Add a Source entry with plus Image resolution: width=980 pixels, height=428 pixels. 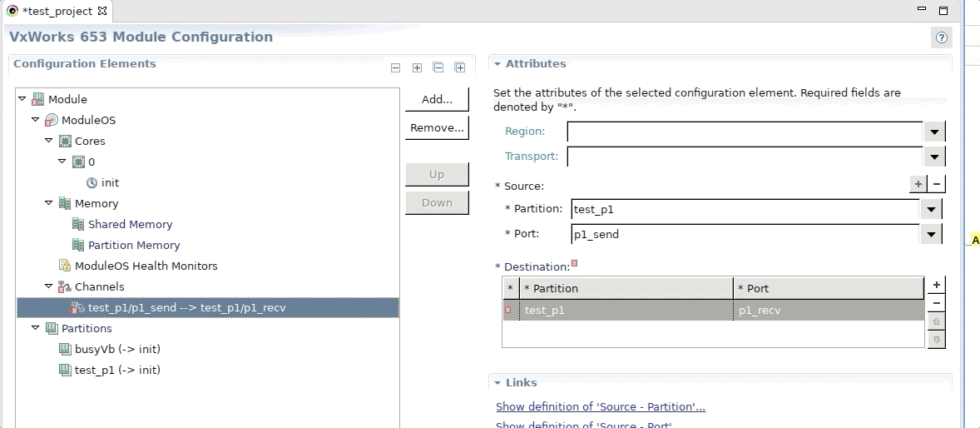[918, 184]
